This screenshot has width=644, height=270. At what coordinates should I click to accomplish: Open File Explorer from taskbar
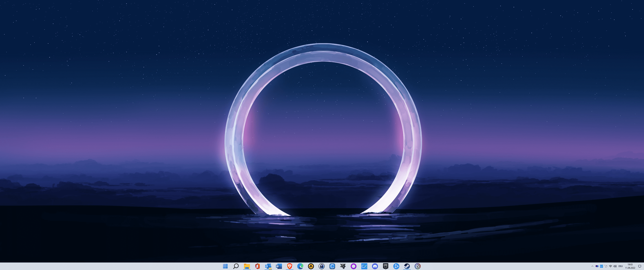click(247, 266)
